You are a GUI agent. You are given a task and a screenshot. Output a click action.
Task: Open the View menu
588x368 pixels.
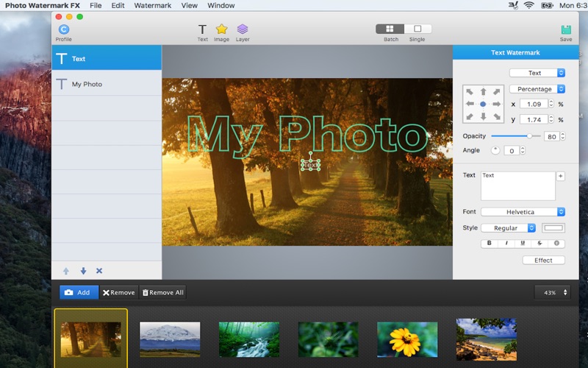click(190, 5)
